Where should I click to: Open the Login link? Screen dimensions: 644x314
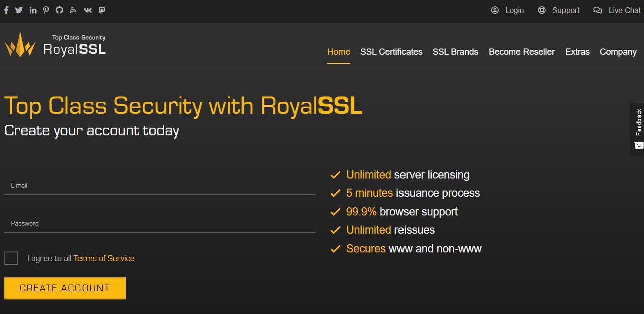coord(514,10)
